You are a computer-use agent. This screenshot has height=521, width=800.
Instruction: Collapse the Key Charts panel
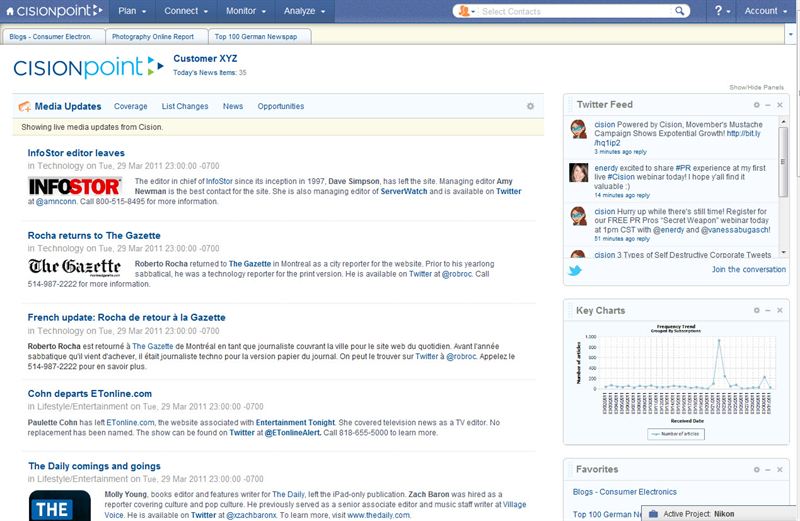click(x=767, y=311)
